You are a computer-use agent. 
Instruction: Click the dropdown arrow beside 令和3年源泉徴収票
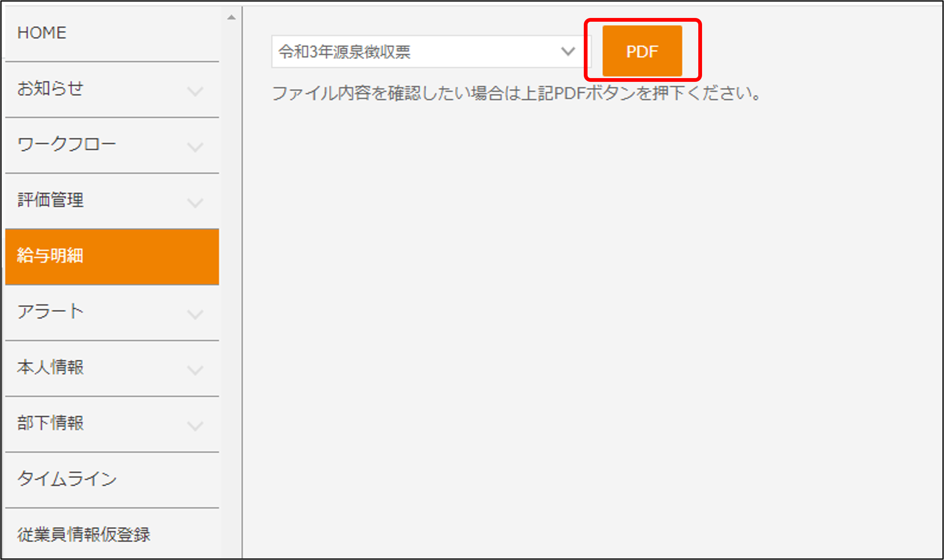[567, 52]
